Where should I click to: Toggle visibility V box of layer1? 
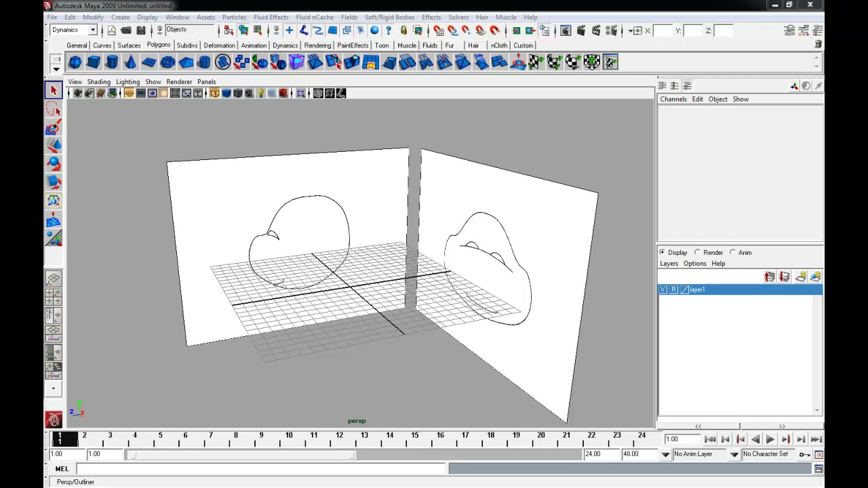click(x=663, y=289)
